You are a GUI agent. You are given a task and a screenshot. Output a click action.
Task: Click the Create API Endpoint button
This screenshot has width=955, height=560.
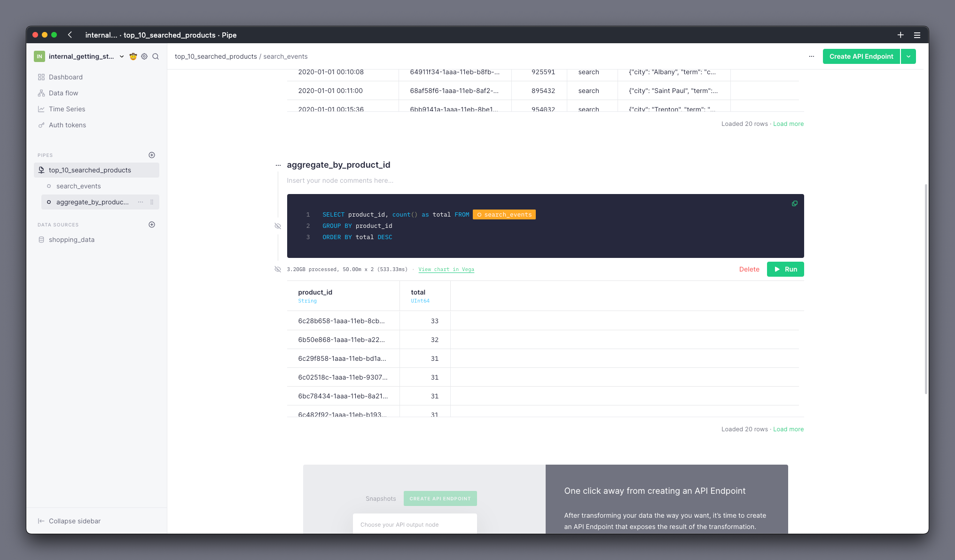861,56
